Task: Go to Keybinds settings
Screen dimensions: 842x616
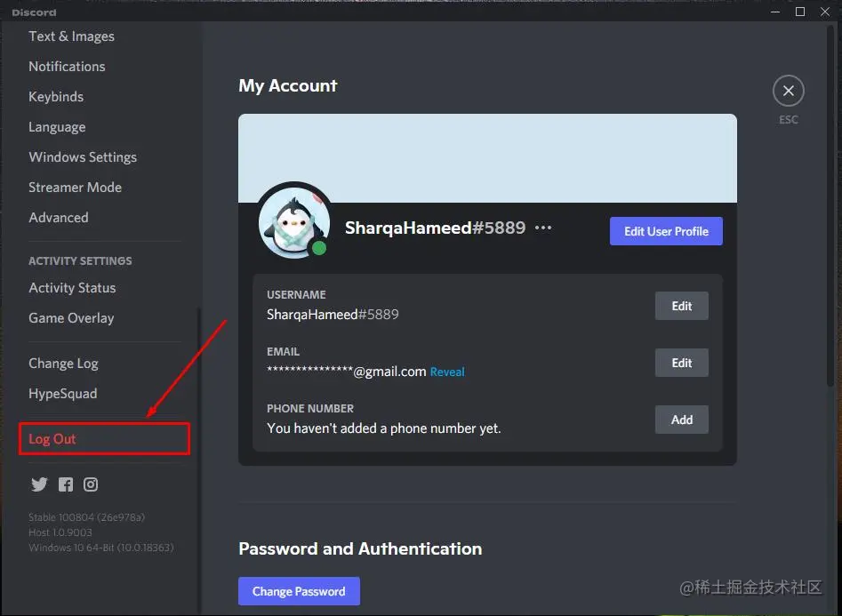Action: (56, 97)
